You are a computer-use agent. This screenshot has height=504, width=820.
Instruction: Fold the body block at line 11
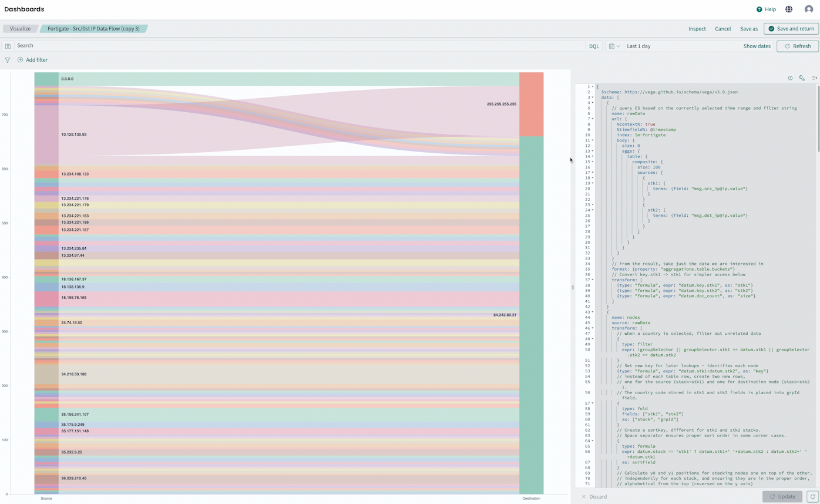coord(593,140)
